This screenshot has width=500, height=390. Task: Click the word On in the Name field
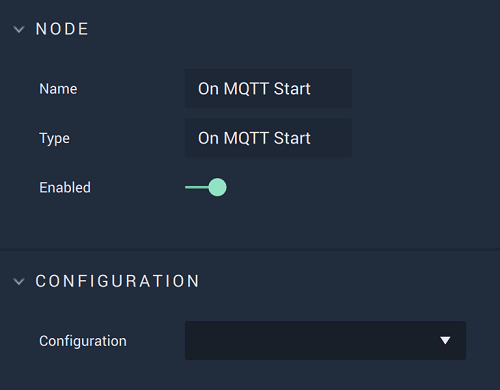[x=208, y=89]
